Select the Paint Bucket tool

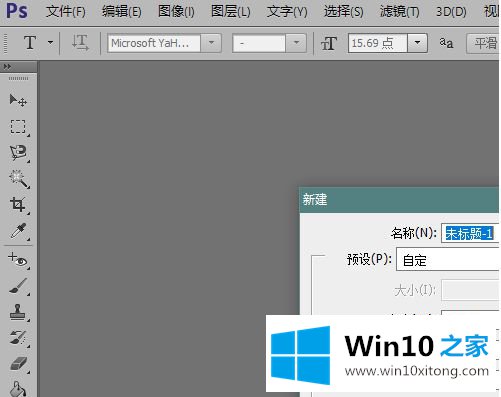point(18,389)
